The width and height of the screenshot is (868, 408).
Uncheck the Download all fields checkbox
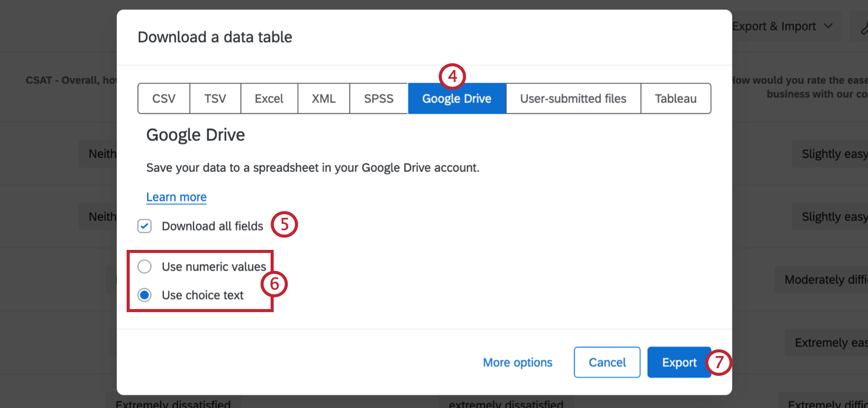click(144, 226)
